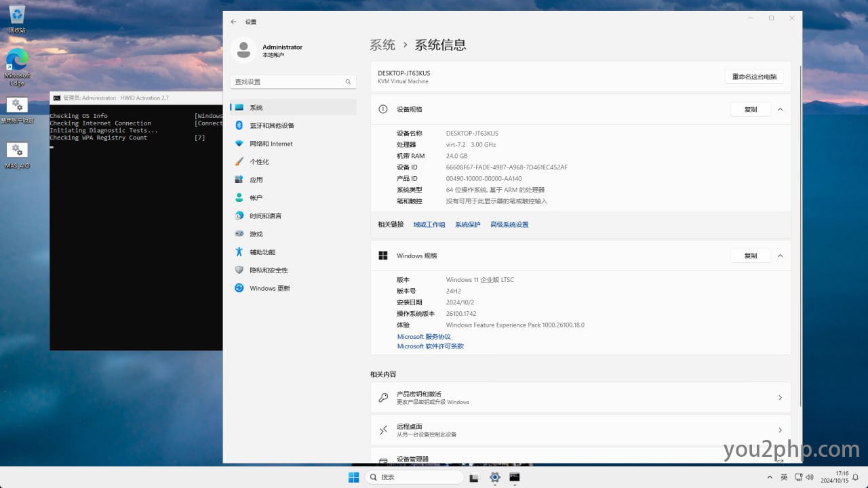Collapse the 设备规格 section chevron
868x488 pixels.
click(x=780, y=109)
